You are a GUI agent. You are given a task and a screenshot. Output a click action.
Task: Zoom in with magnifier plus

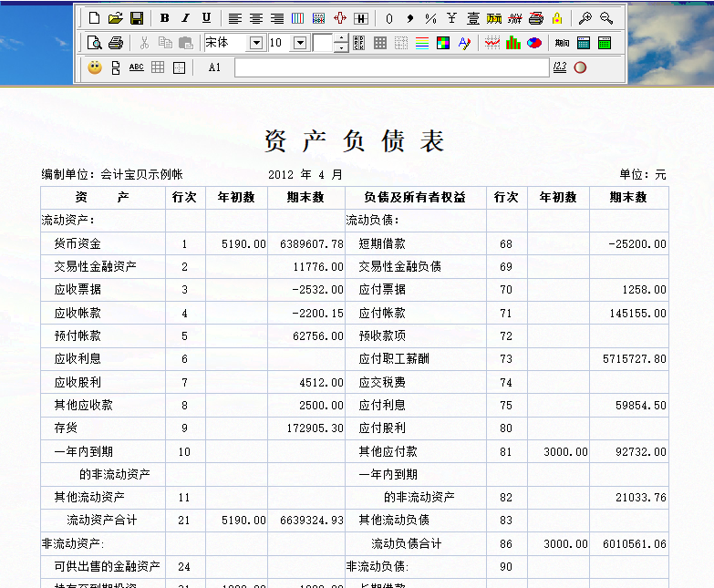pyautogui.click(x=585, y=18)
